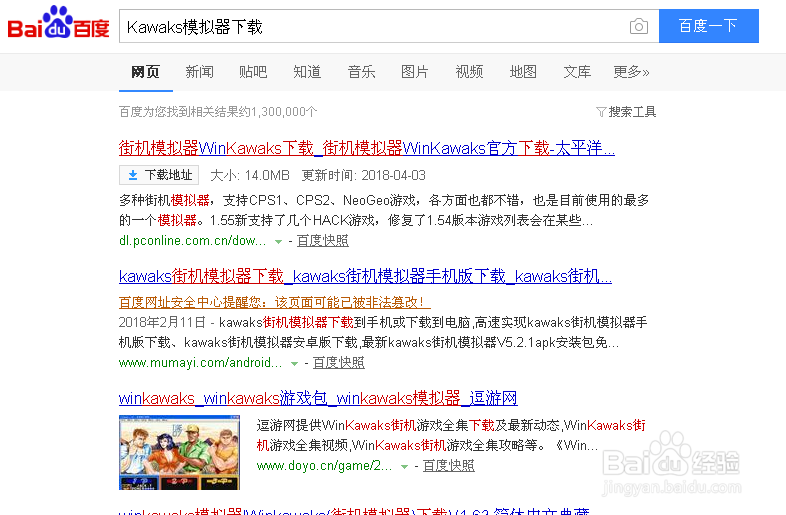The image size is (786, 515).
Task: Click the 百度网址安全中心提醒您 warning link
Action: [x=274, y=302]
